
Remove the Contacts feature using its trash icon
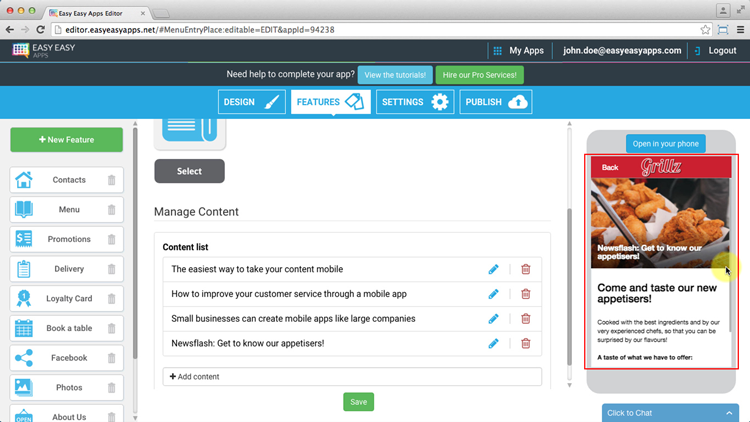pyautogui.click(x=111, y=181)
